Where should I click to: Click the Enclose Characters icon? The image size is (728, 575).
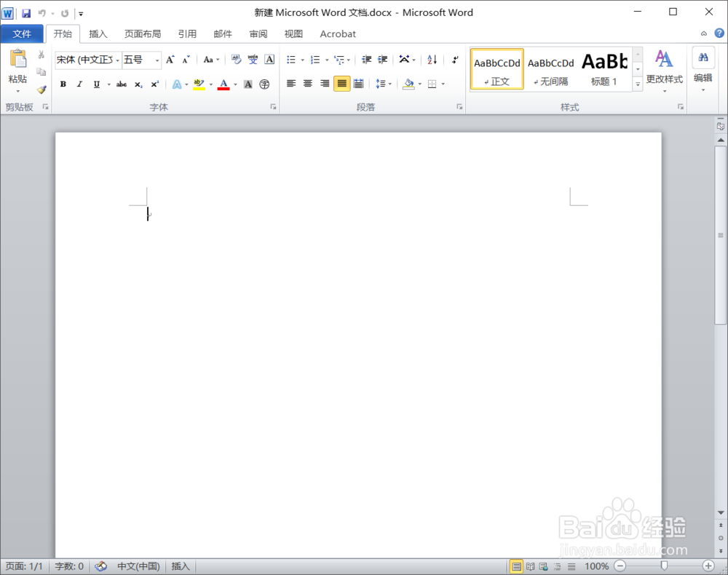coord(264,84)
